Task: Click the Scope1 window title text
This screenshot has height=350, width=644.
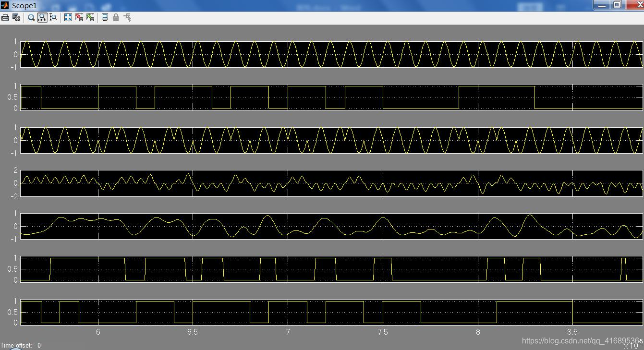Action: (24, 6)
